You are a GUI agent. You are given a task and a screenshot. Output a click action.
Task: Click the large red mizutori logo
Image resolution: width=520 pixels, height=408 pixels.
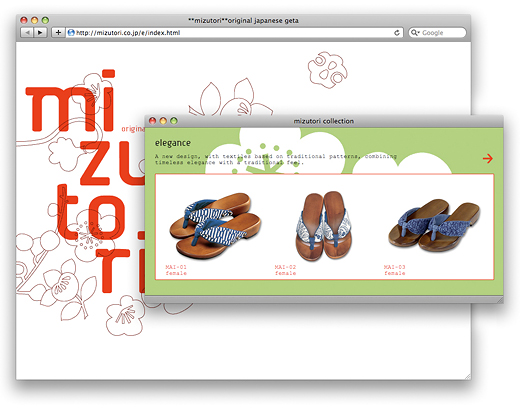(85, 182)
